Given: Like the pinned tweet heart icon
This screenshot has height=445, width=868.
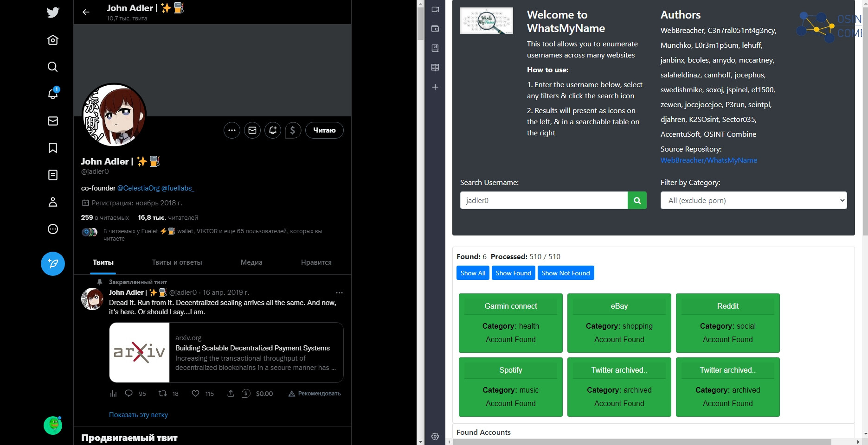Looking at the screenshot, I should [x=196, y=394].
